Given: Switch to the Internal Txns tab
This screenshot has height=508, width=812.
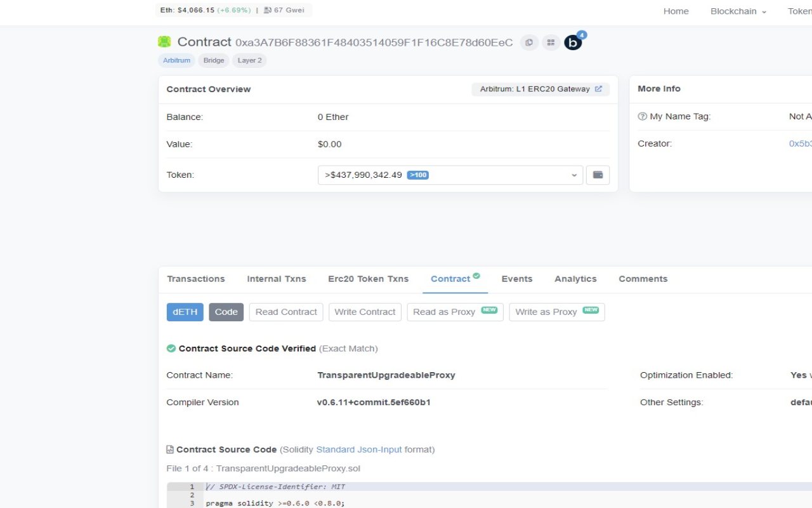Looking at the screenshot, I should pos(277,279).
